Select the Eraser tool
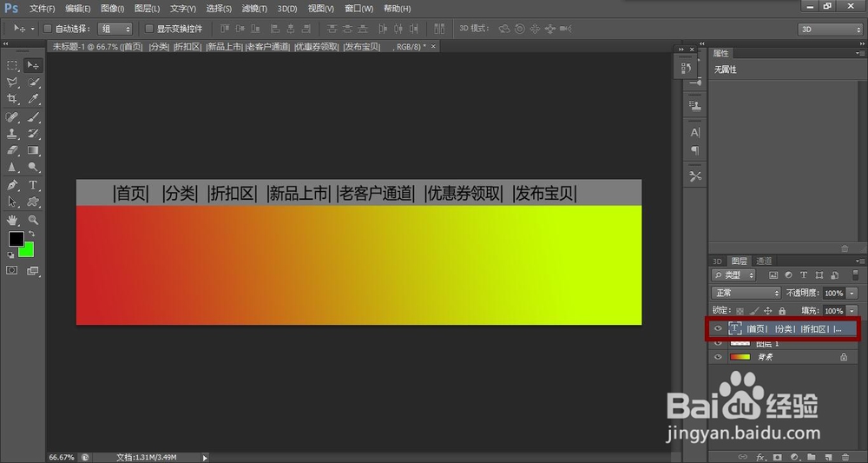Viewport: 868px width, 463px height. click(12, 150)
